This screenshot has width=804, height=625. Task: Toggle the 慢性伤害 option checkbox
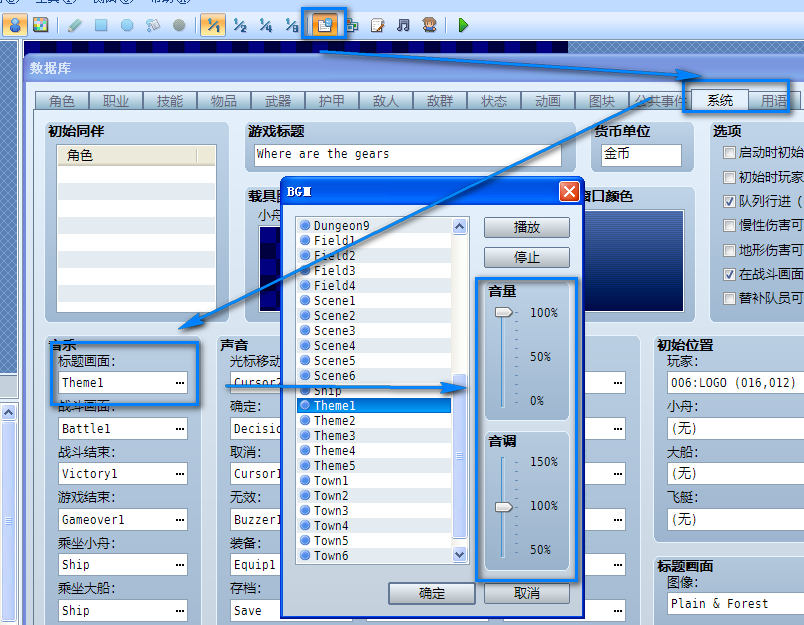[x=729, y=226]
